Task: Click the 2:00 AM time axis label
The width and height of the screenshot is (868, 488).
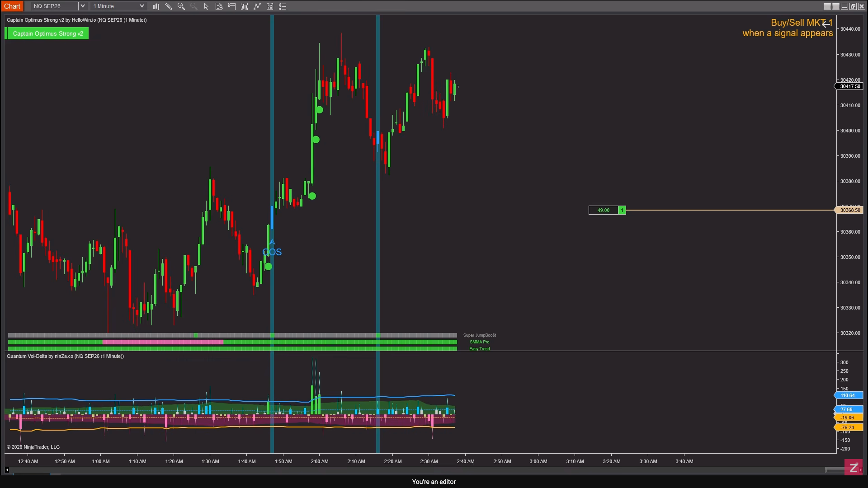Action: (320, 461)
